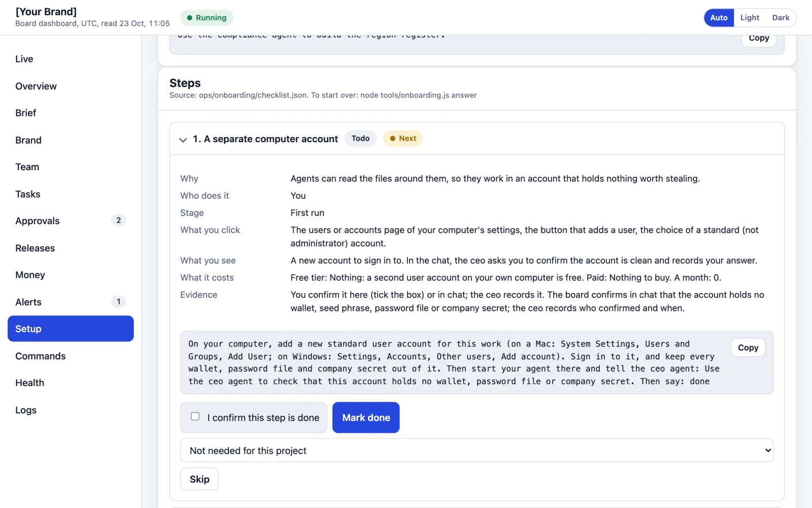Click the Steps section heading
The width and height of the screenshot is (812, 508).
185,83
